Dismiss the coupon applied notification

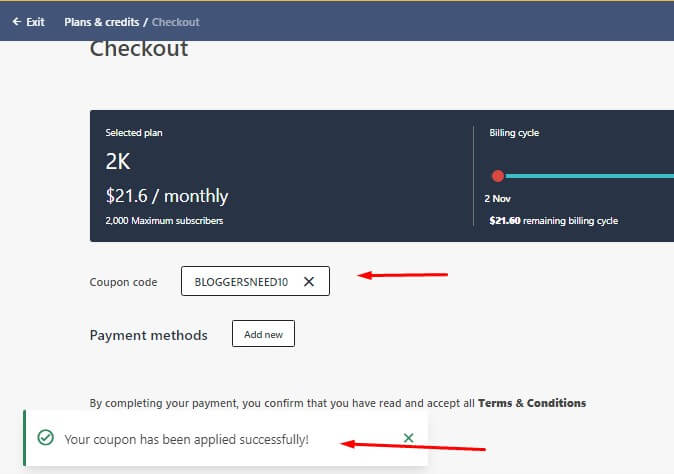(408, 438)
